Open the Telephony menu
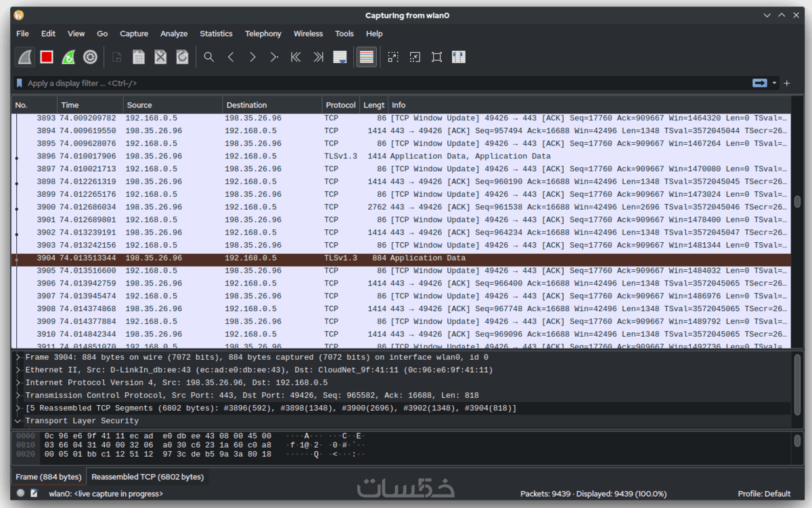The width and height of the screenshot is (812, 508). click(x=263, y=34)
